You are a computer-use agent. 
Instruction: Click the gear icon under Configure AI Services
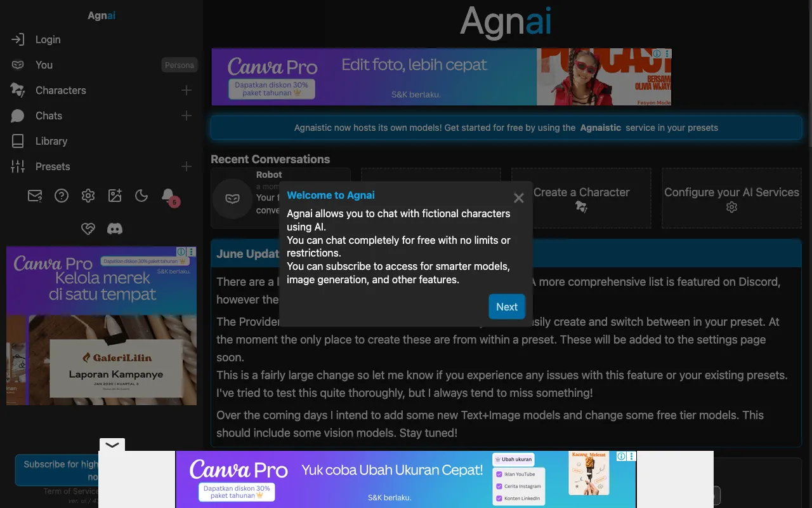pos(731,208)
